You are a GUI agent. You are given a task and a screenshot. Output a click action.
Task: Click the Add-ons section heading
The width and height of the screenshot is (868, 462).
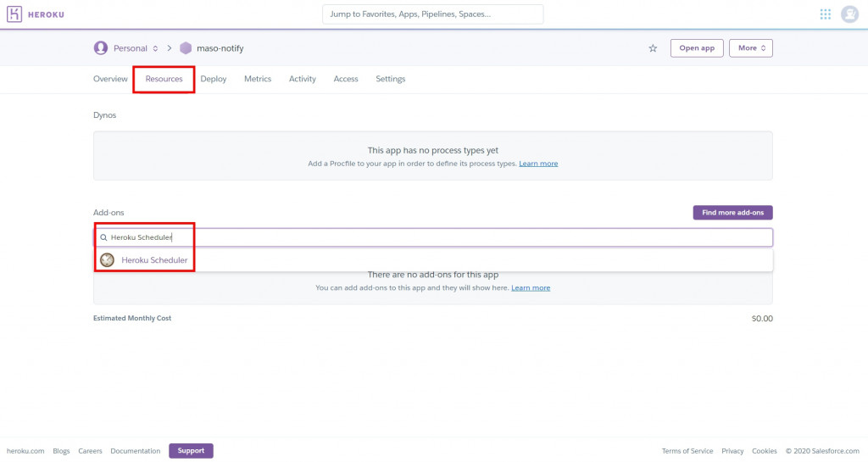(108, 213)
